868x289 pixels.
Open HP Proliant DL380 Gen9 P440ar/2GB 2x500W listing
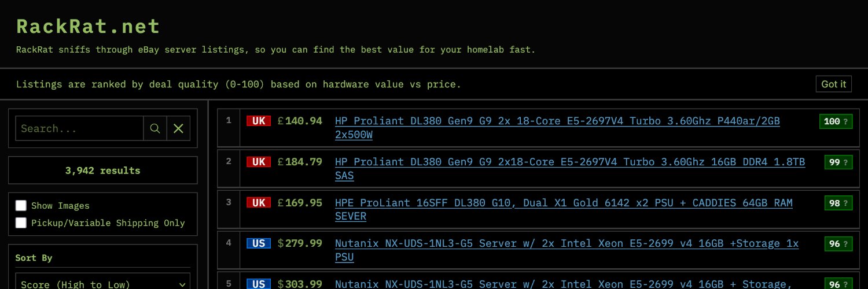click(x=557, y=128)
